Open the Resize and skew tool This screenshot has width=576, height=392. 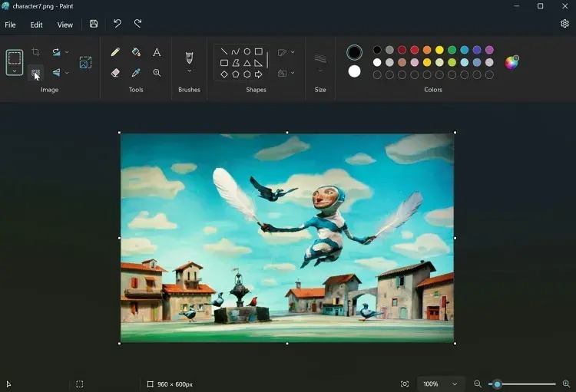(x=85, y=62)
